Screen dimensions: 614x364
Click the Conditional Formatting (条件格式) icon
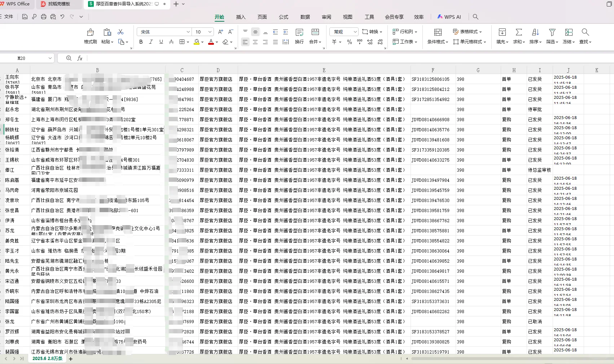438,32
